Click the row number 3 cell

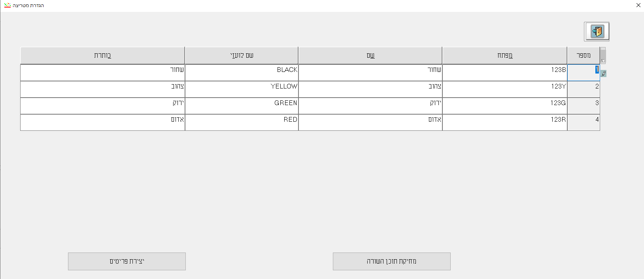pyautogui.click(x=583, y=106)
